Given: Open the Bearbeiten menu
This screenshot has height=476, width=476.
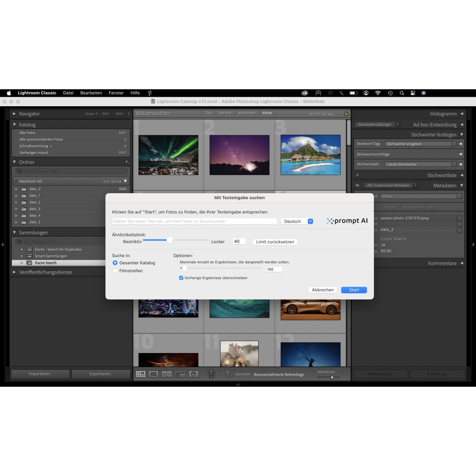Looking at the screenshot, I should point(91,93).
